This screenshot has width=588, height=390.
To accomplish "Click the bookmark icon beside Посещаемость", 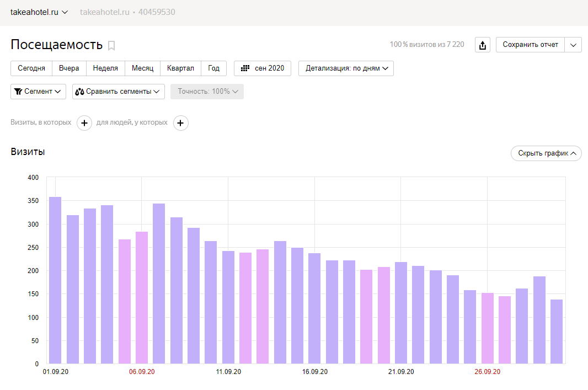I will [x=111, y=46].
